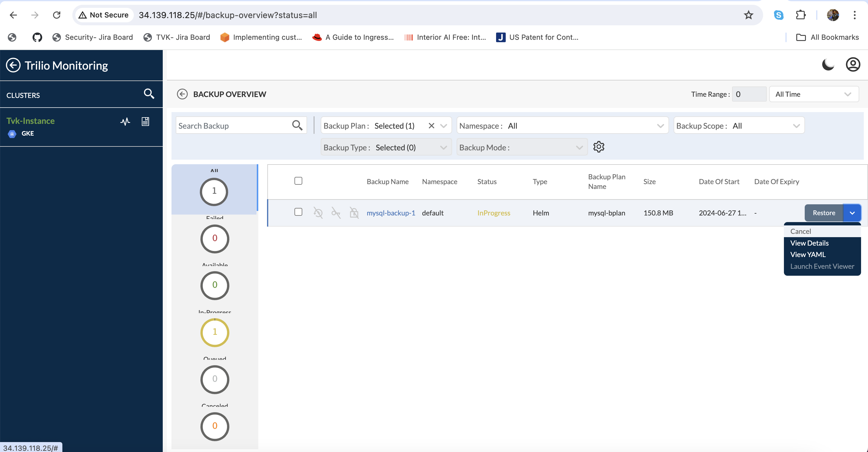This screenshot has height=452, width=868.
Task: Click the clusters search magnifier icon
Action: [149, 94]
